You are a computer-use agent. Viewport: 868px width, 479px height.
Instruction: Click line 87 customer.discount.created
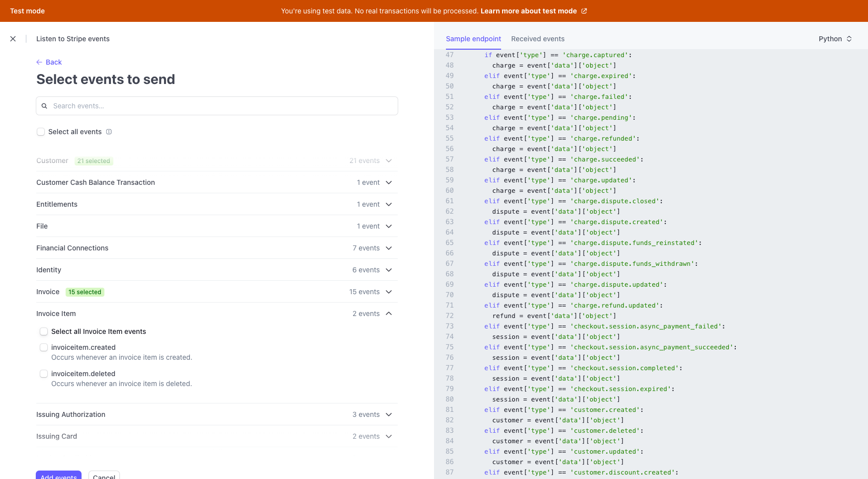581,473
